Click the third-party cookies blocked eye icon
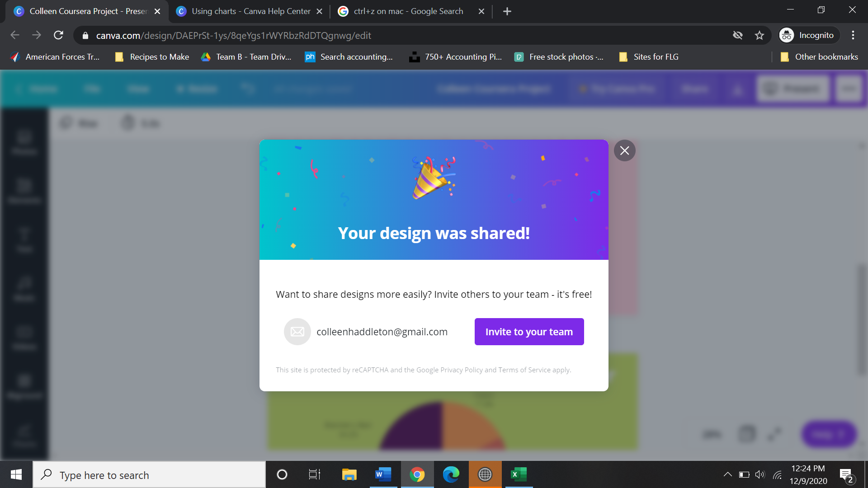This screenshot has height=488, width=868. (x=737, y=35)
